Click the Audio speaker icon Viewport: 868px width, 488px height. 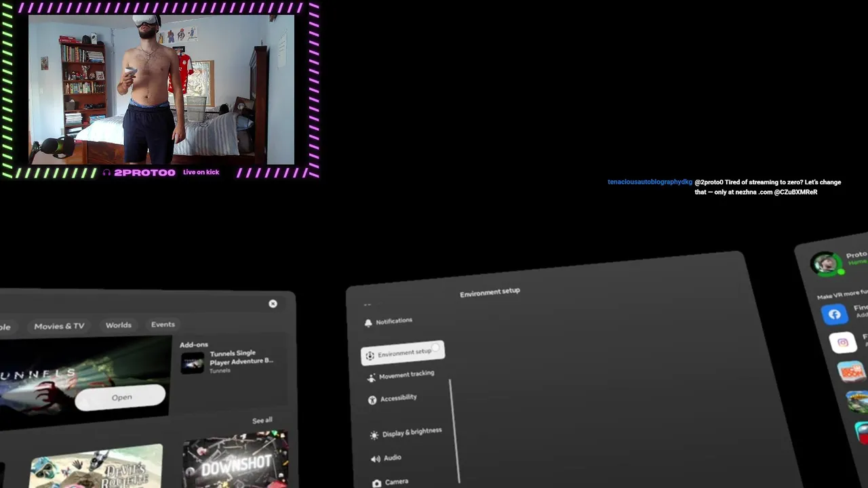coord(376,459)
